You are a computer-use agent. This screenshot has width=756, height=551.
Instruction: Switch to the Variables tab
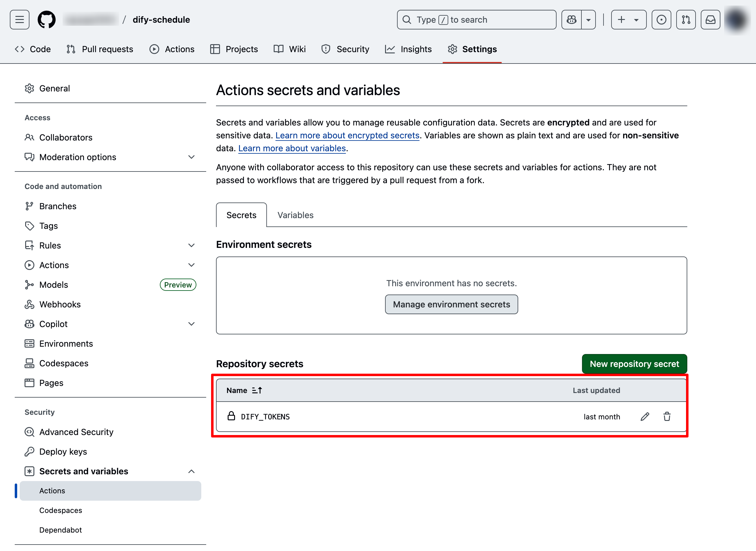click(295, 215)
